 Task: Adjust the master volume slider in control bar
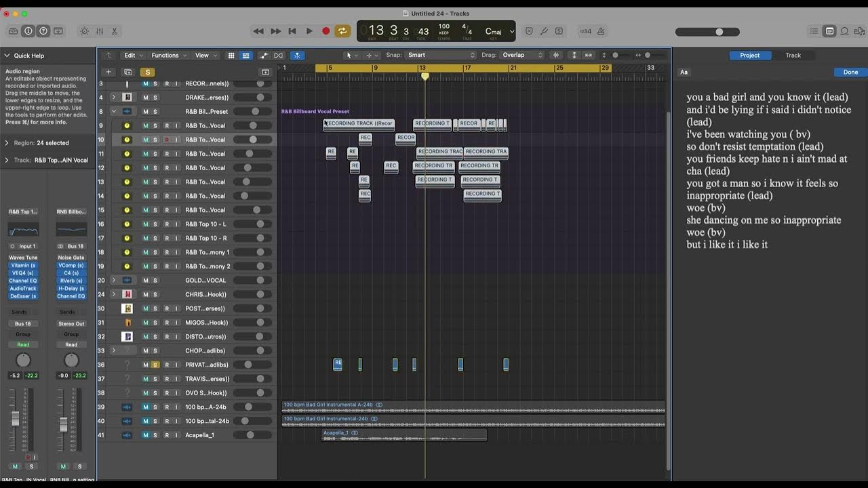pyautogui.click(x=707, y=32)
